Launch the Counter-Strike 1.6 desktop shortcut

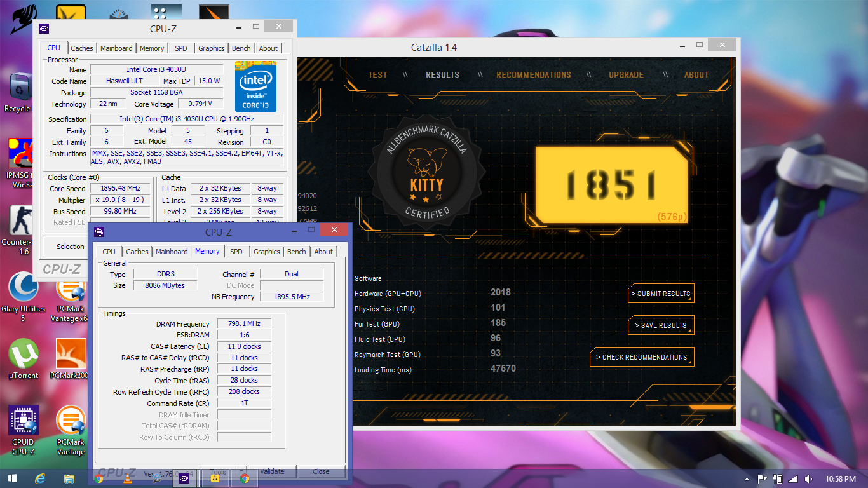tap(18, 230)
